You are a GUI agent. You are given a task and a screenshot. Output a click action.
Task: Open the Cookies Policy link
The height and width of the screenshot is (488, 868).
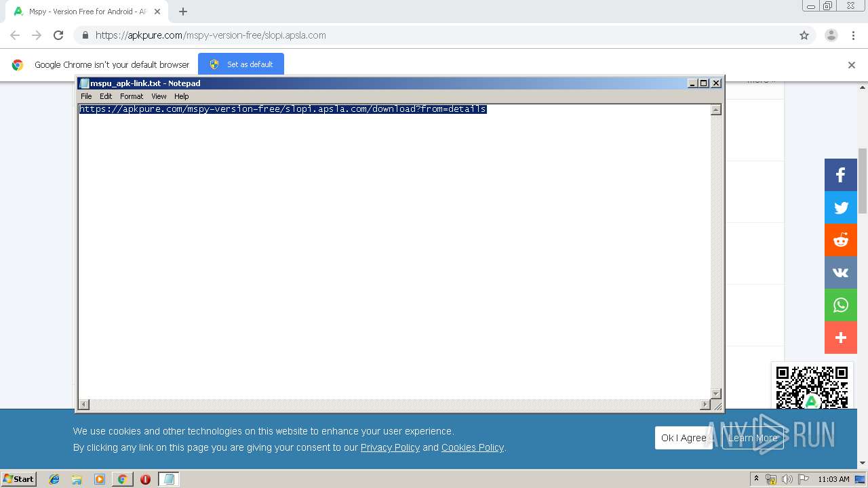473,447
